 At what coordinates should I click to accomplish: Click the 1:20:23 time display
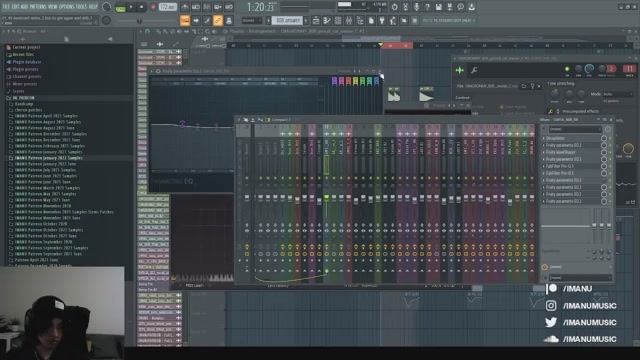click(x=261, y=7)
